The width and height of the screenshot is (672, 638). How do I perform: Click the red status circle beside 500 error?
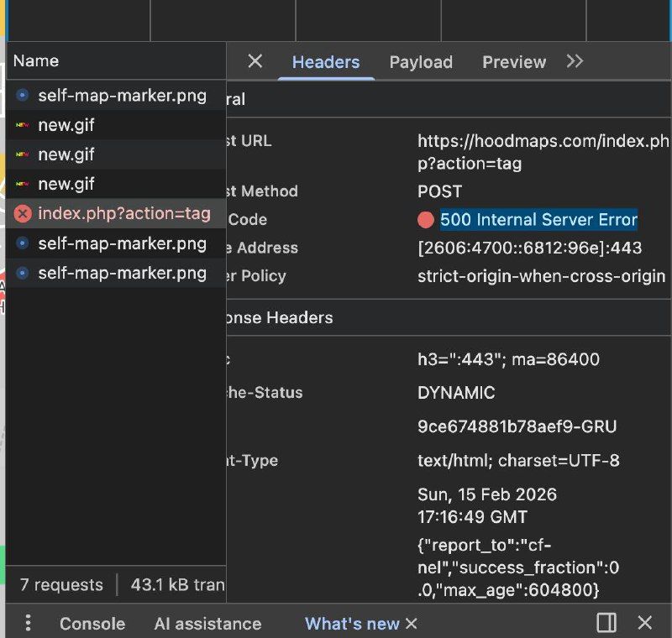[x=426, y=220]
